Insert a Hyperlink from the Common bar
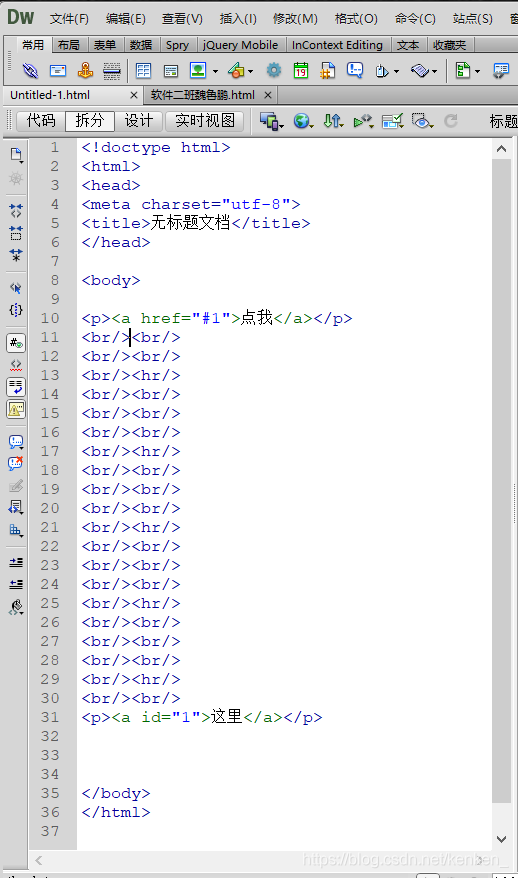This screenshot has height=878, width=518. (x=30, y=71)
